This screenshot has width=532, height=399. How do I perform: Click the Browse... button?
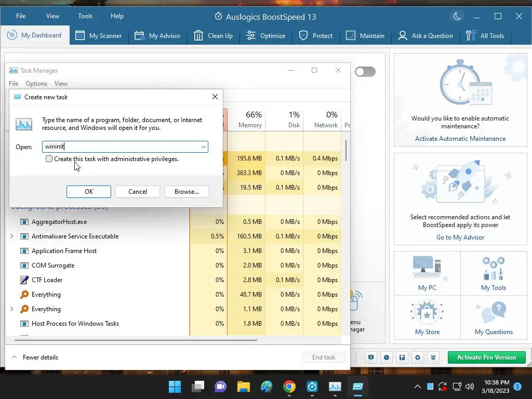[187, 192]
